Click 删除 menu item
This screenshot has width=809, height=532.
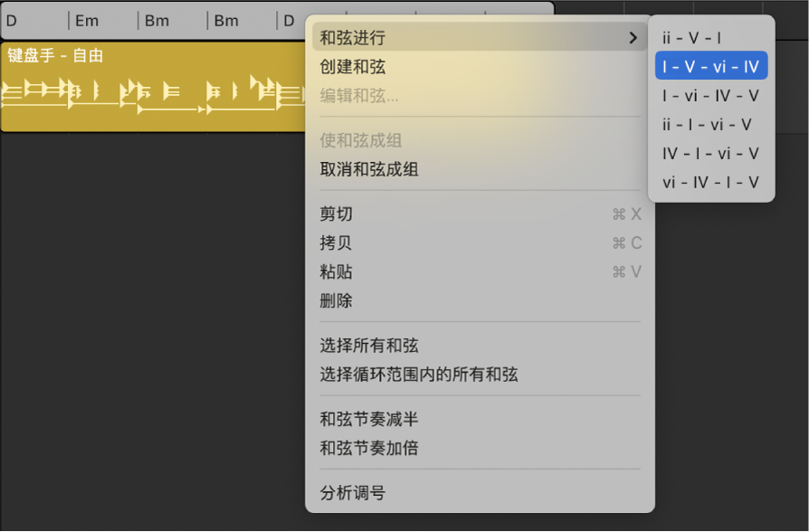coord(337,301)
